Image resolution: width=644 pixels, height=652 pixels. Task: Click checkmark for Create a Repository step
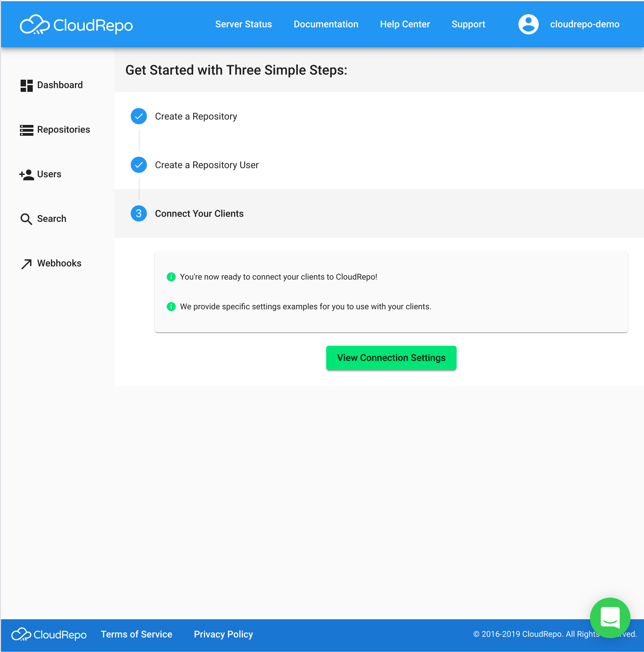139,116
